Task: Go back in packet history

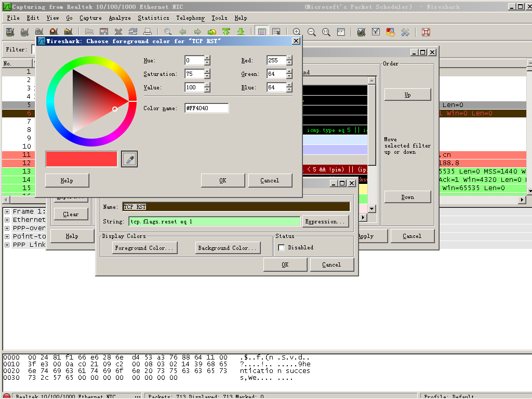Action: coord(182,32)
